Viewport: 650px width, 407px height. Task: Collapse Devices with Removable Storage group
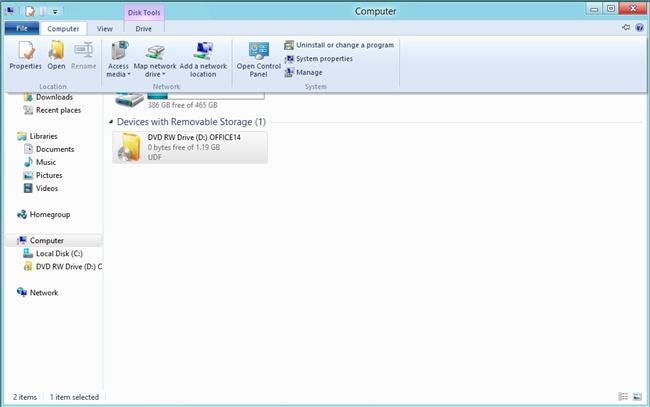pyautogui.click(x=111, y=122)
